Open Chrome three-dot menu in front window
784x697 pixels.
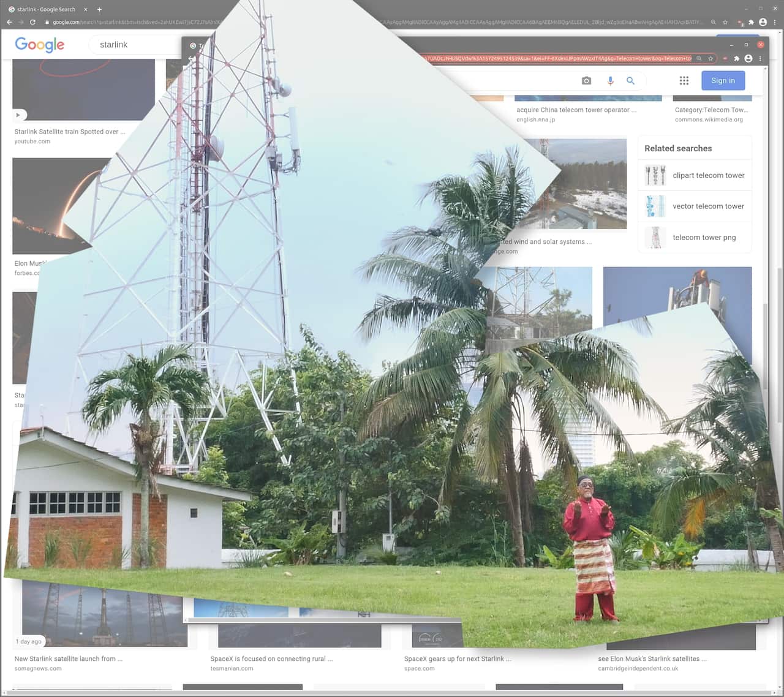pyautogui.click(x=760, y=59)
